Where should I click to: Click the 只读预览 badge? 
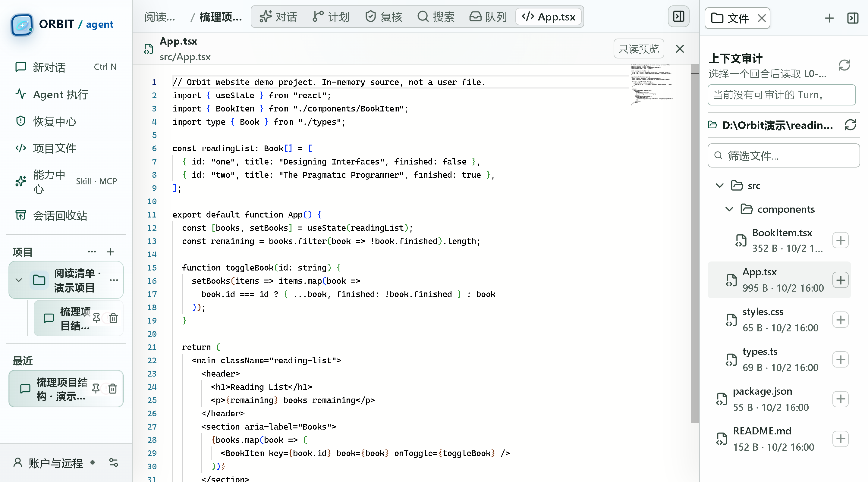click(639, 49)
